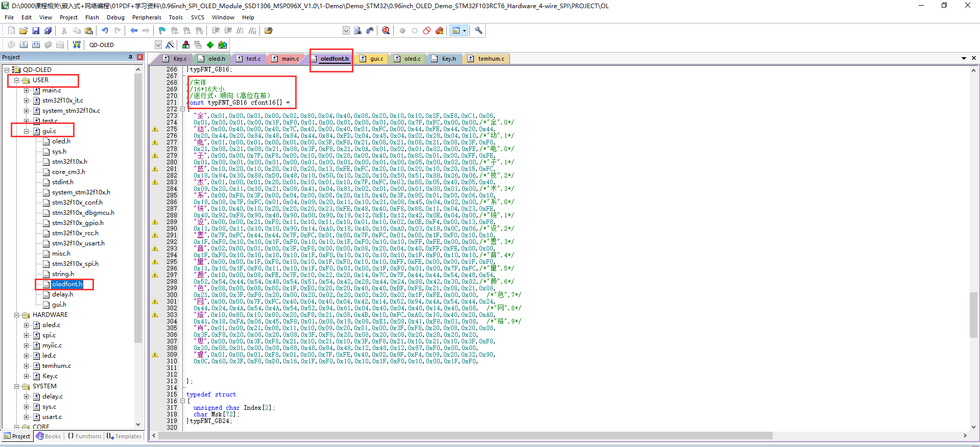Collapse the USER group in the project tree
980x447 pixels.
[x=17, y=80]
